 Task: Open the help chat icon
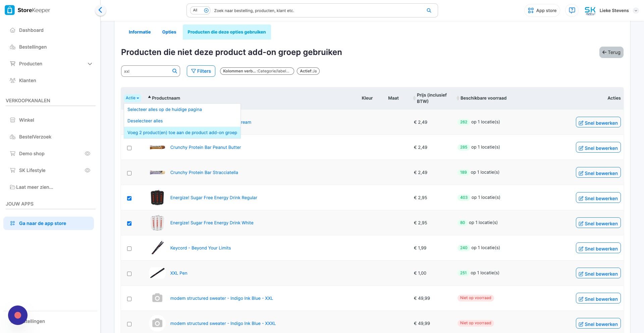click(572, 10)
